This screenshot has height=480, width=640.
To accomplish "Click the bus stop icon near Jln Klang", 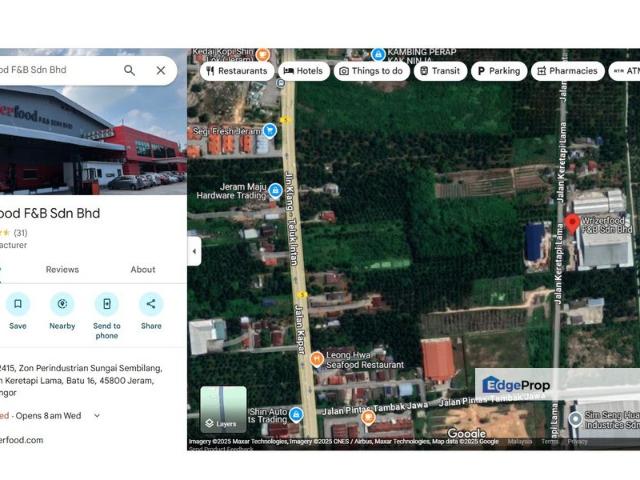I will click(x=280, y=83).
